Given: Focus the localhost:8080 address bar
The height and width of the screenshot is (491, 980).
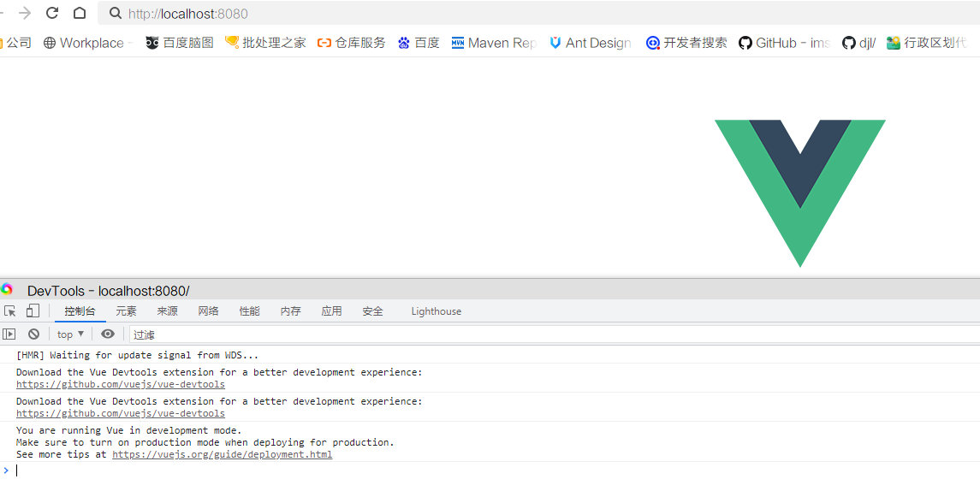Looking at the screenshot, I should coord(538,13).
